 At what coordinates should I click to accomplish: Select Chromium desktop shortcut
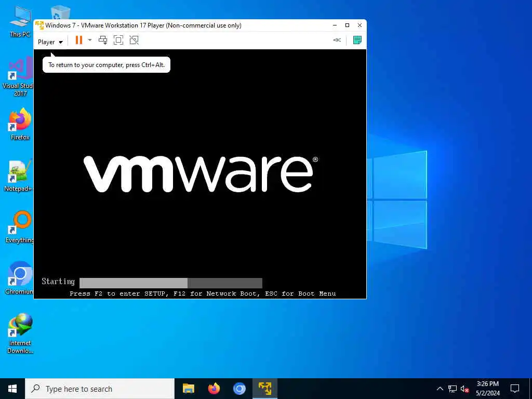[x=19, y=278]
